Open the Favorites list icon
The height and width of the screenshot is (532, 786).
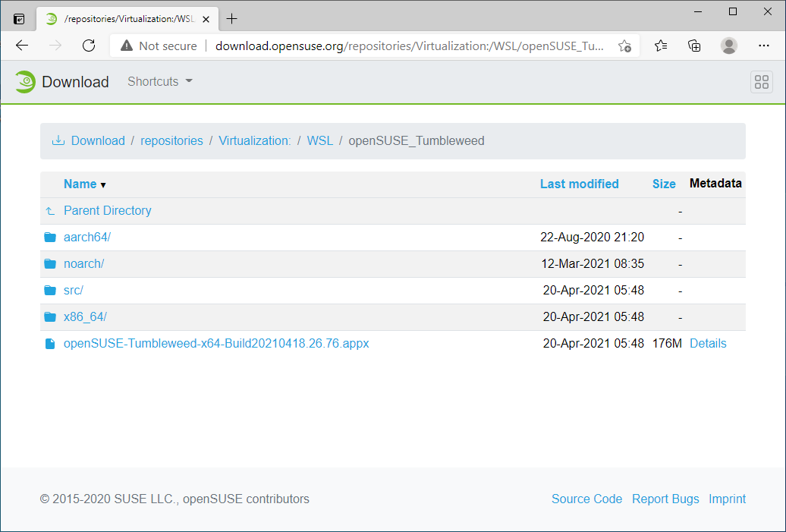pos(661,46)
